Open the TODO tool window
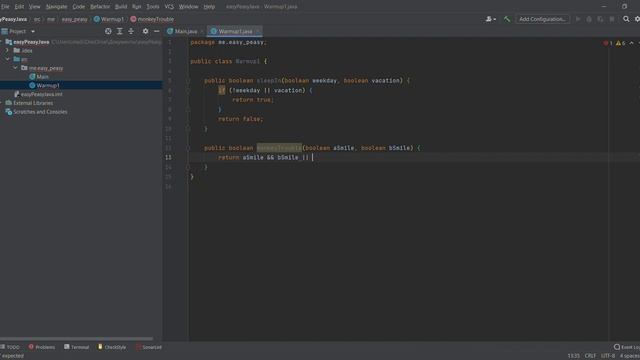640x360 pixels. 10,347
